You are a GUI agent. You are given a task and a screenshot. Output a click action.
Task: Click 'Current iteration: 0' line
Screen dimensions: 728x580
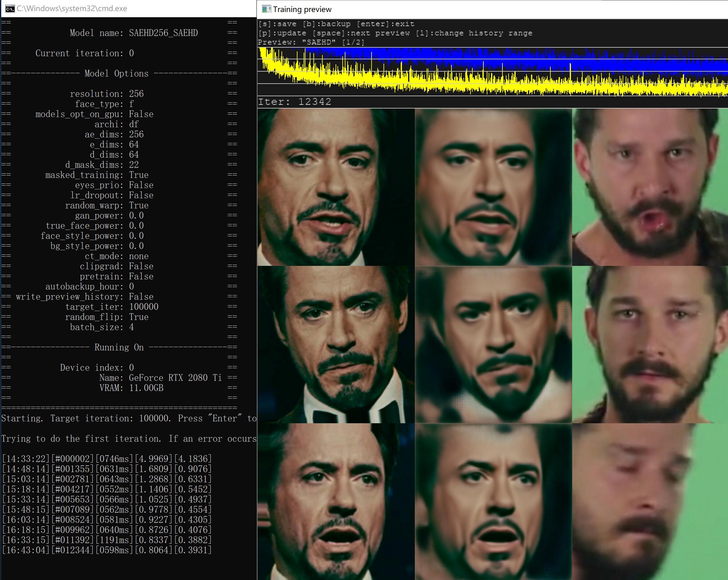[85, 53]
